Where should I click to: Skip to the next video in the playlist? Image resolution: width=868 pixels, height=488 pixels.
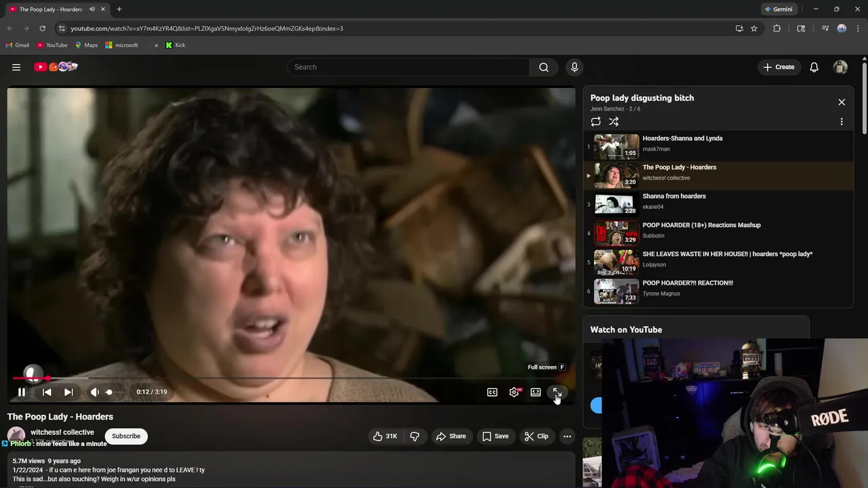click(68, 392)
